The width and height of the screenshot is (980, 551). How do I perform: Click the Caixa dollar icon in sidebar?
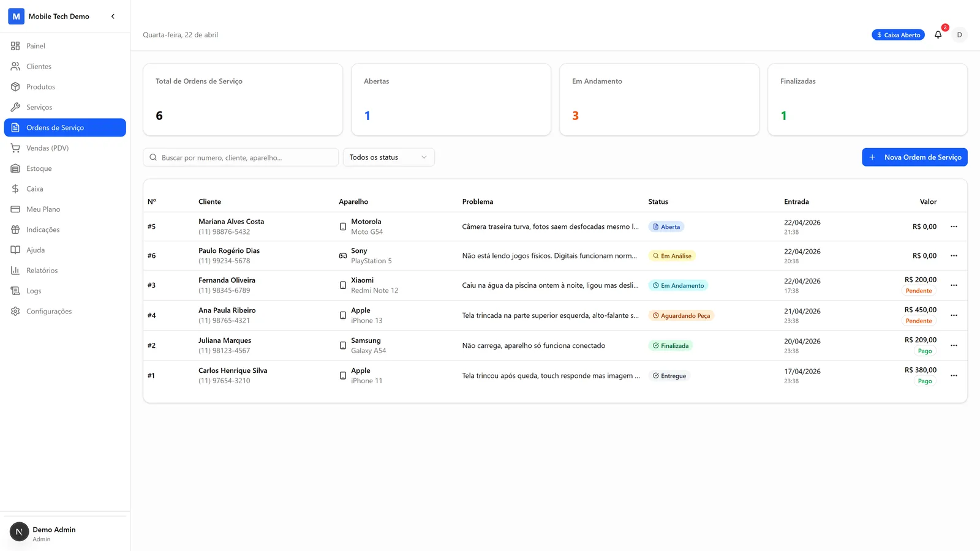(15, 189)
